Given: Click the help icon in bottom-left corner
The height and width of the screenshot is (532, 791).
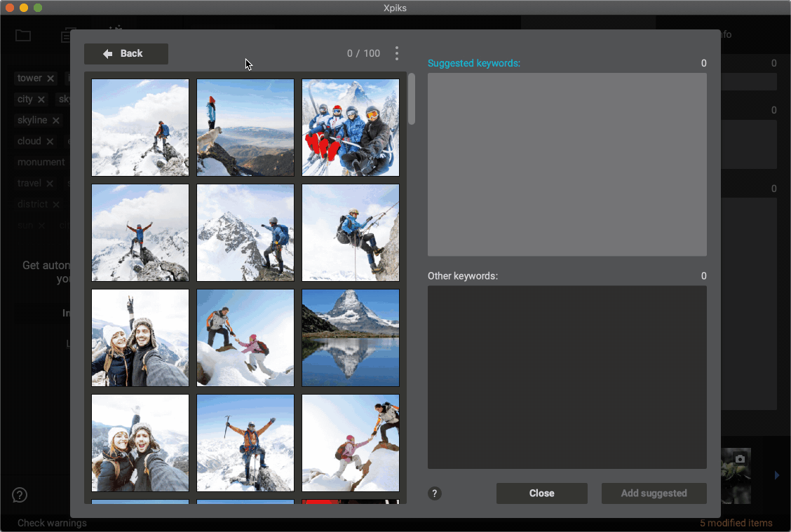Looking at the screenshot, I should [20, 495].
